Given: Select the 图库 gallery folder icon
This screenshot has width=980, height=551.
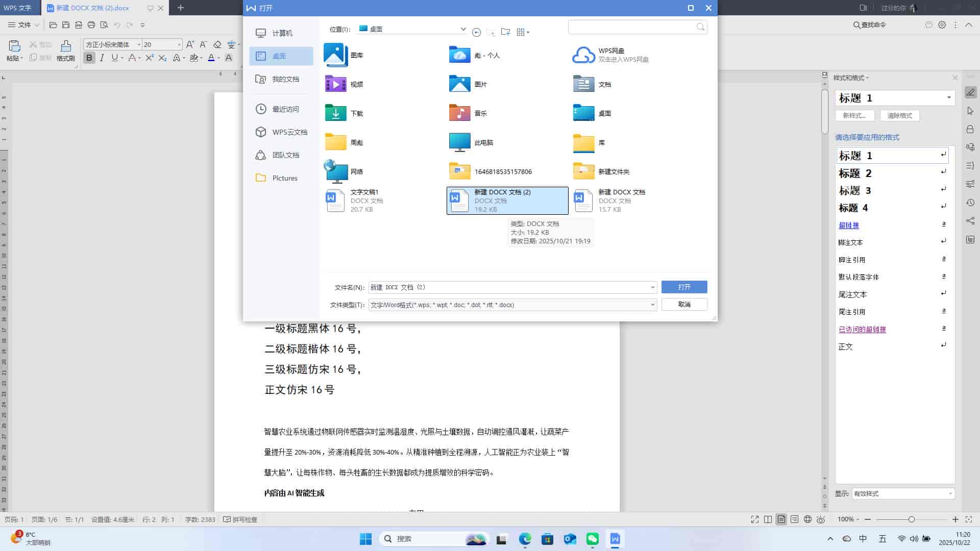Looking at the screenshot, I should tap(335, 55).
